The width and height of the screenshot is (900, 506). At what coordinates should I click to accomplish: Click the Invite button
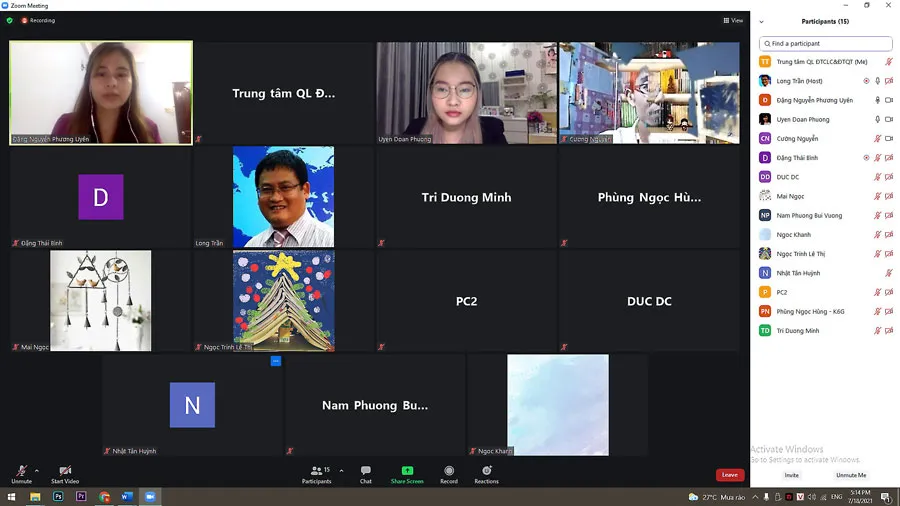[792, 475]
